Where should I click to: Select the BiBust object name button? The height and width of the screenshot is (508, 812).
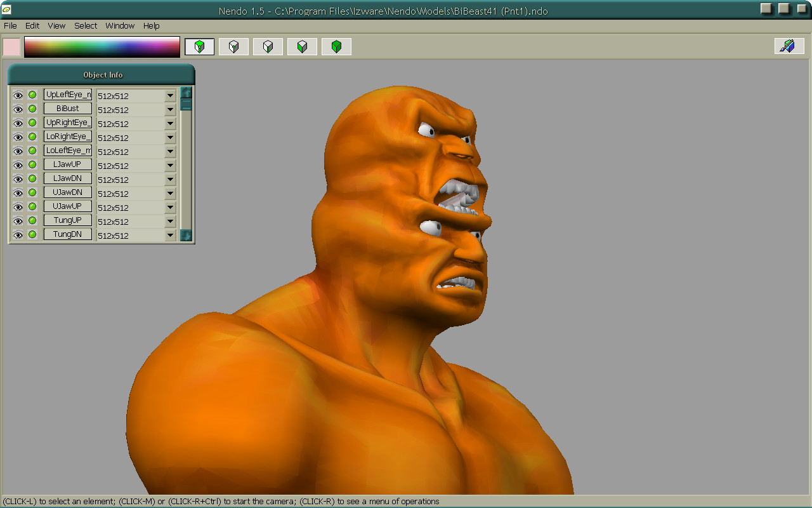click(x=68, y=109)
